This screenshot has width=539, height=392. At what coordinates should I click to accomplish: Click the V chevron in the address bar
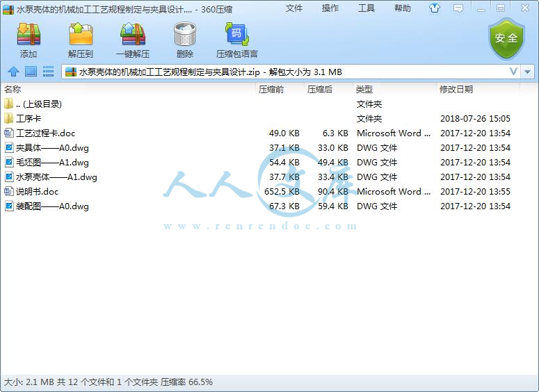513,72
